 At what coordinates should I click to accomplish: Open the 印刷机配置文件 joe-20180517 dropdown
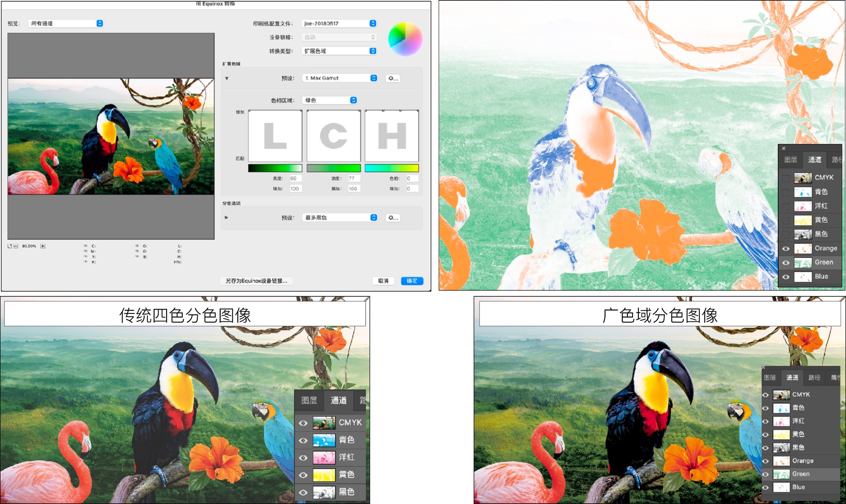point(339,23)
